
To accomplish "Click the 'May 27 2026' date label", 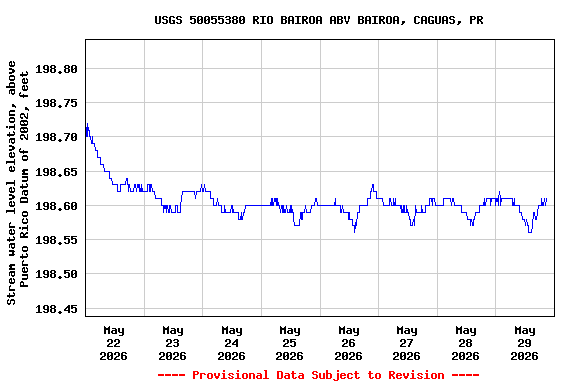I will (x=406, y=343).
